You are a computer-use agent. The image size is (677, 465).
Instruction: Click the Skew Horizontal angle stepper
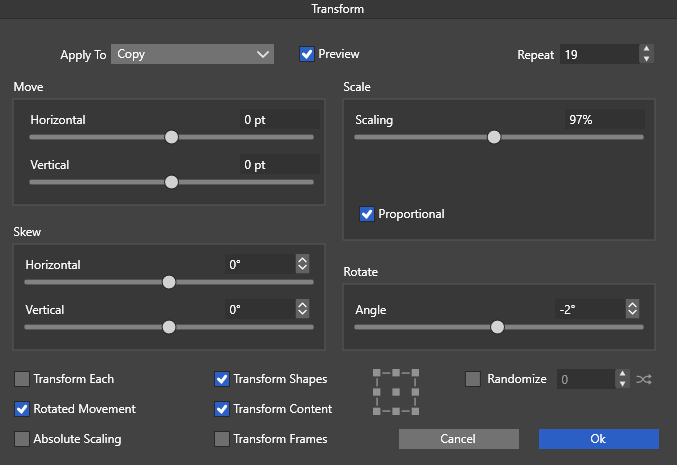tap(302, 265)
